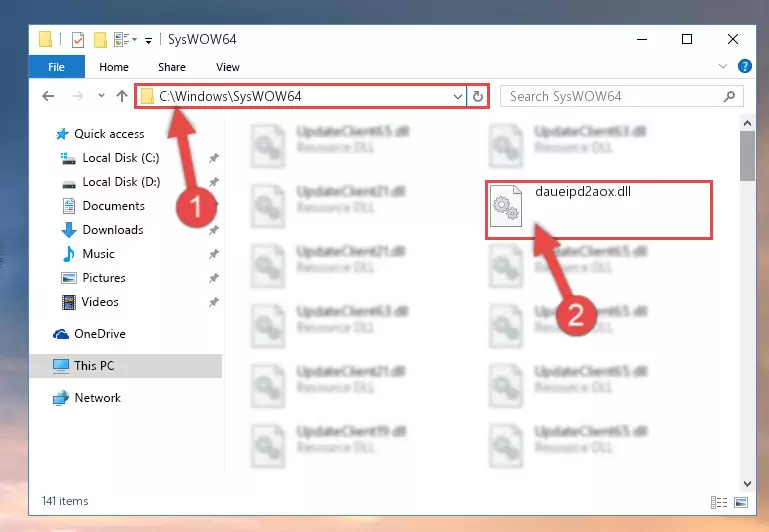
Task: Click the address bar path C:\Windows\SysWOW64
Action: click(x=230, y=96)
